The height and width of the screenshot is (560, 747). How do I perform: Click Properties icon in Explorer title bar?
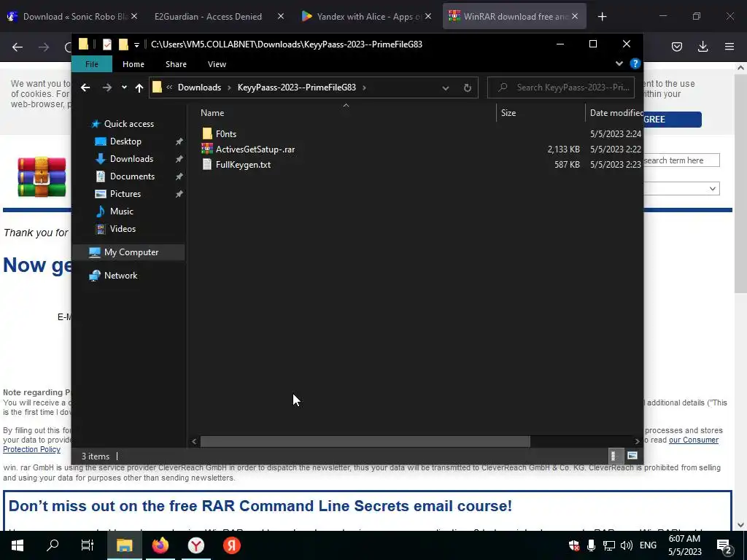coord(107,44)
